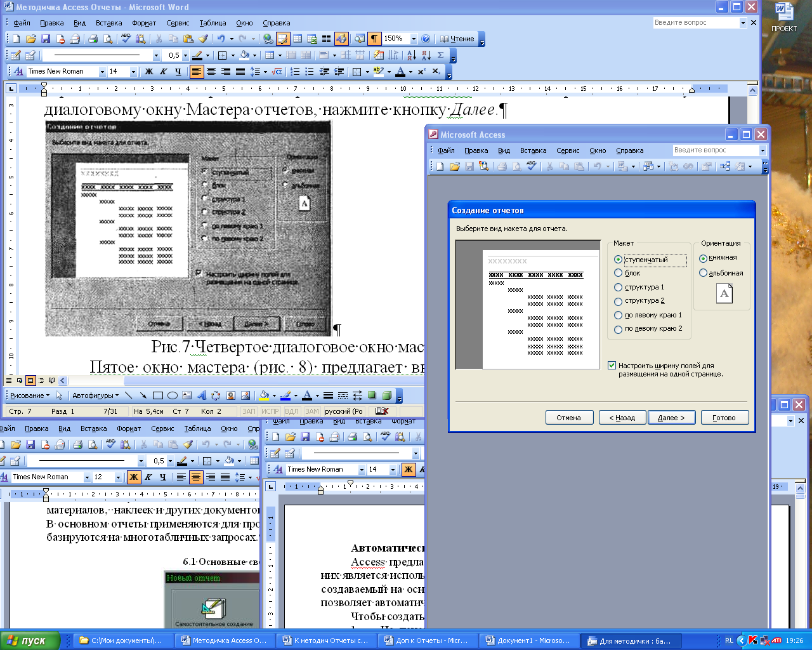Select Oval tool in Drawing toolbar
The width and height of the screenshot is (812, 650).
point(172,395)
